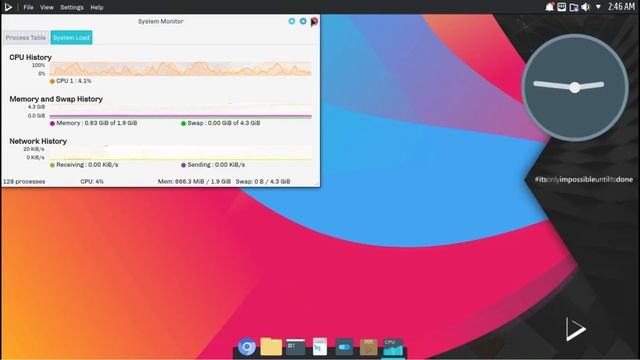Click the notification bell in the system tray
640x360 pixels.
click(550, 7)
